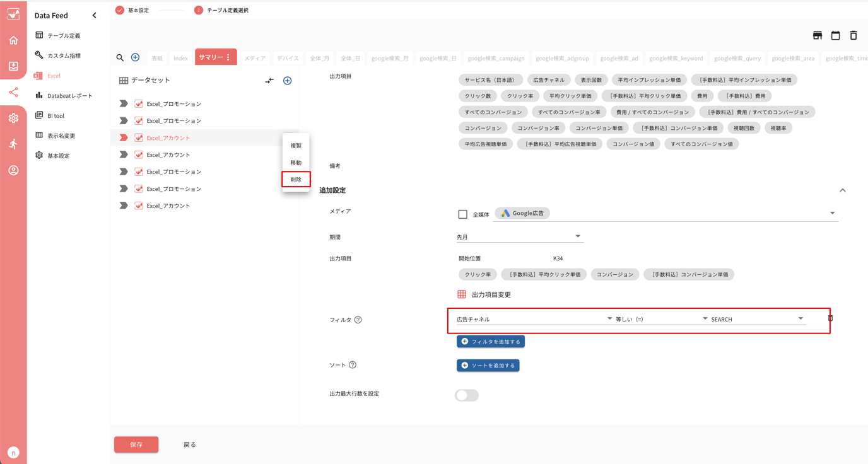The height and width of the screenshot is (464, 868).
Task: Check the 全媒体 checkbox
Action: [464, 214]
